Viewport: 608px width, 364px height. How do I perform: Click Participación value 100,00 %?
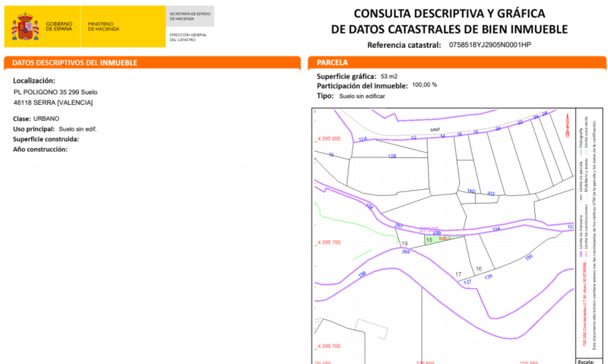pos(425,84)
